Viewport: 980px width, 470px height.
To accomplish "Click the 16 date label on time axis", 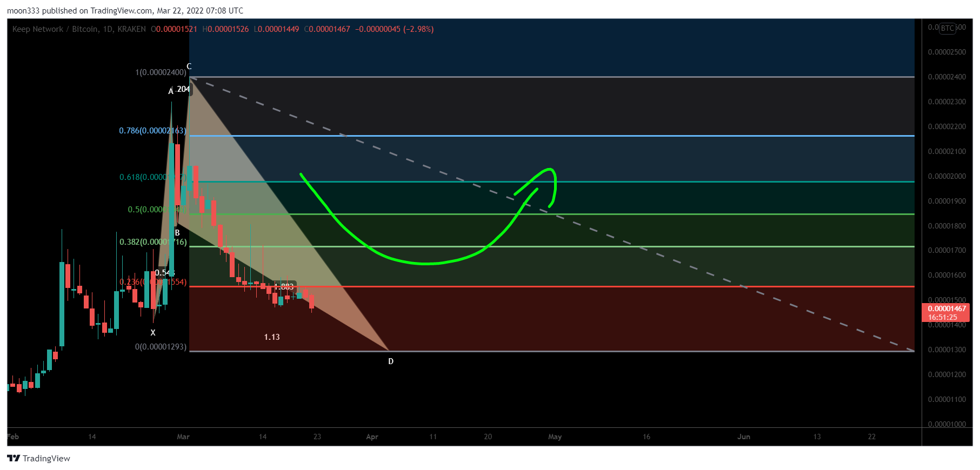I will point(646,437).
